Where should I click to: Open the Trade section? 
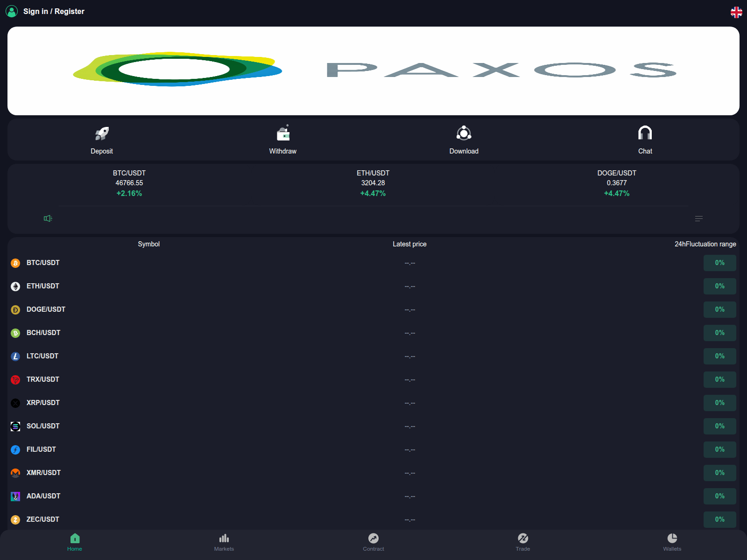pos(523,543)
